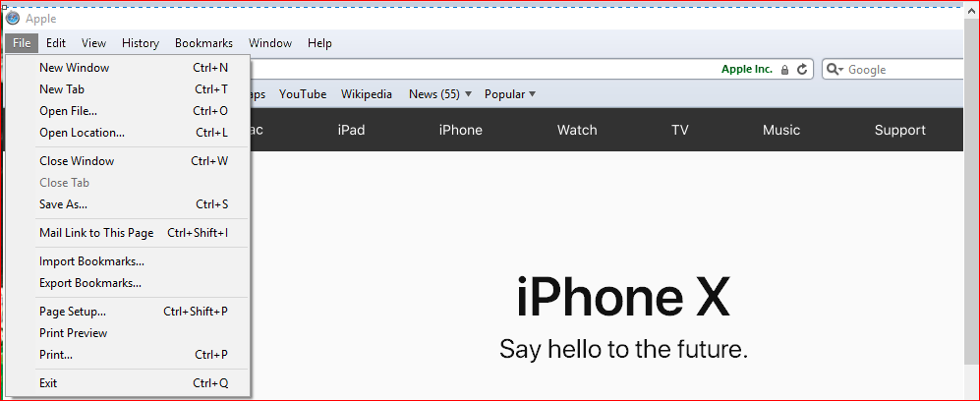This screenshot has width=980, height=401.
Task: Choose New Window from File menu
Action: [128, 68]
